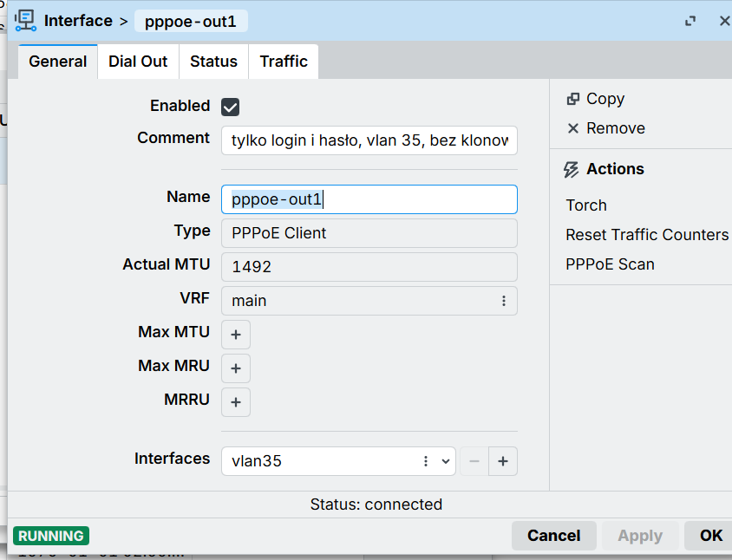Screen dimensions: 732x560
Task: Click the pppoe-out1 breadcrumb title
Action: (x=191, y=22)
